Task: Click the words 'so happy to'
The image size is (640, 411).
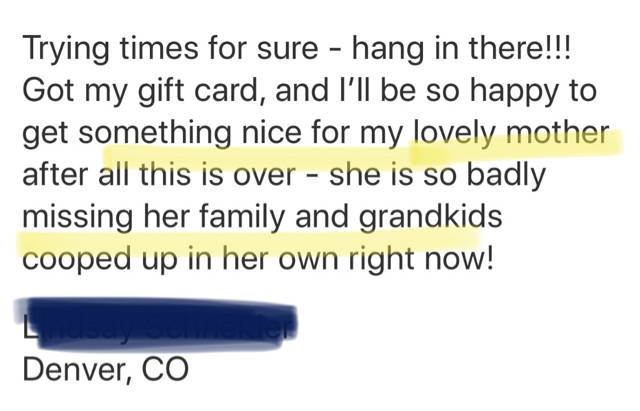Action: (x=511, y=91)
